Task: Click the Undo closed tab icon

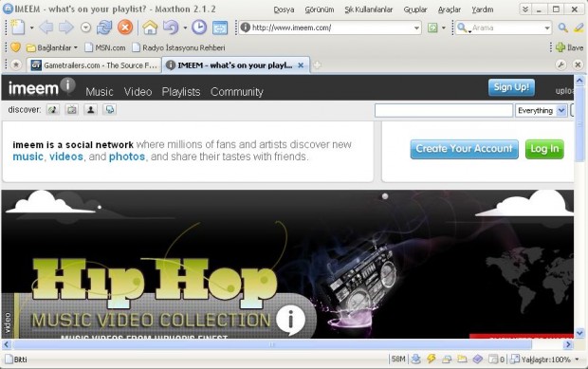Action: tap(171, 28)
